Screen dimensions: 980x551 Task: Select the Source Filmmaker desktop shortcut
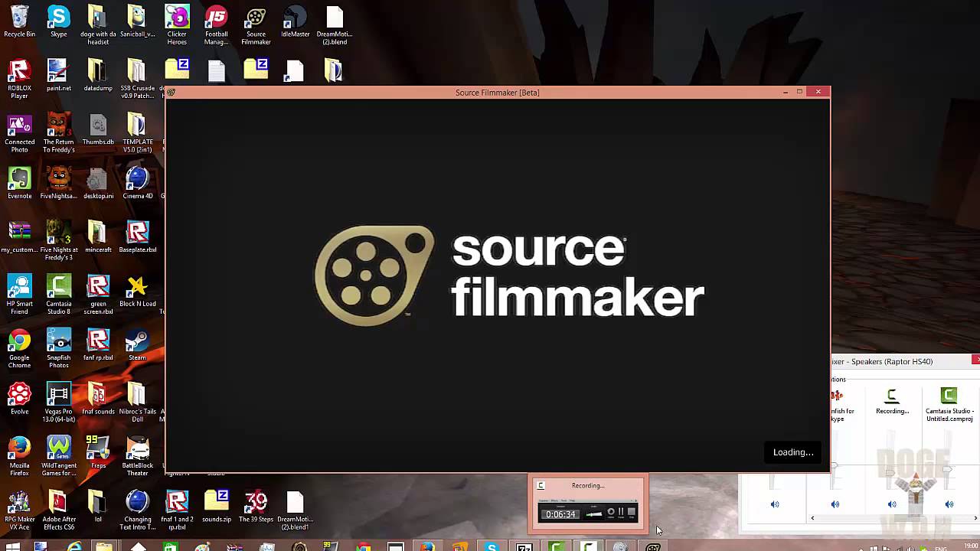click(x=256, y=25)
